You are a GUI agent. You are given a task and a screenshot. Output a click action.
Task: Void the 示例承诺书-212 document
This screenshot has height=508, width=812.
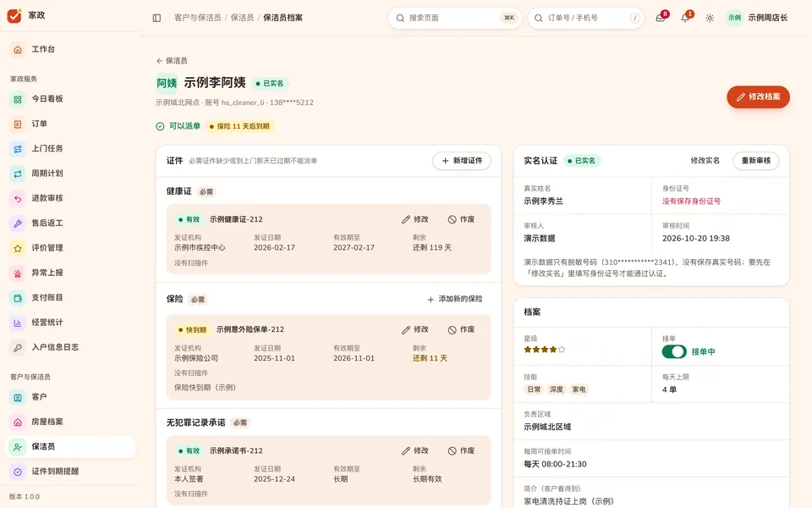tap(462, 451)
